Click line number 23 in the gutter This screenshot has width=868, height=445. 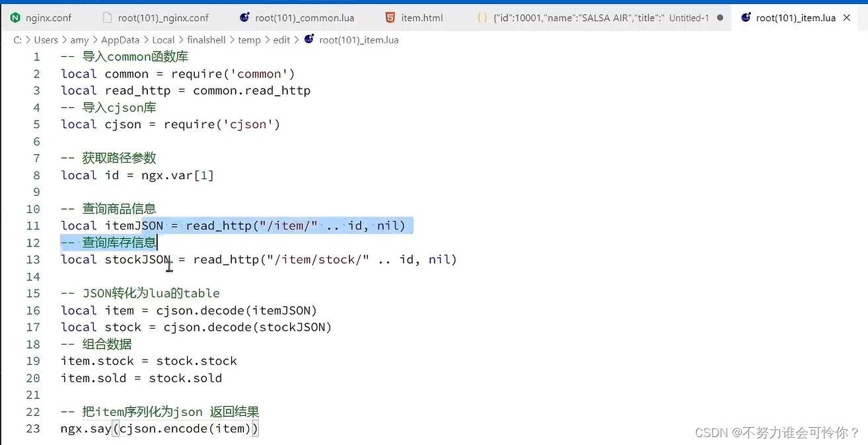point(33,428)
